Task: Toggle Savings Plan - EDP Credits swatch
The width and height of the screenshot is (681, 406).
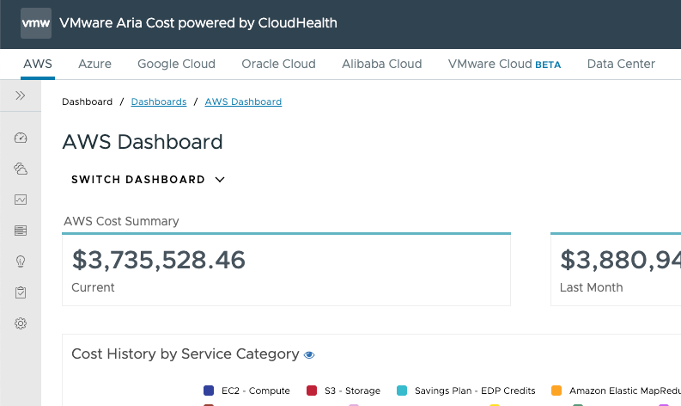Action: pos(402,390)
